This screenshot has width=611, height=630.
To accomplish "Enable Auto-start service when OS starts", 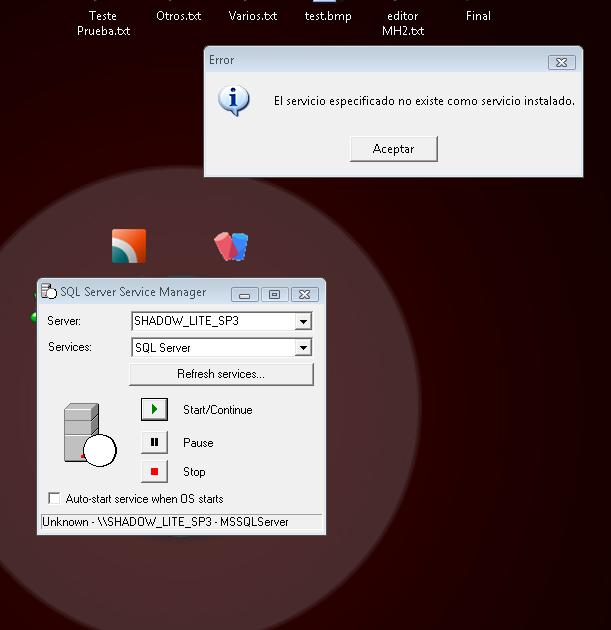I will coord(54,498).
